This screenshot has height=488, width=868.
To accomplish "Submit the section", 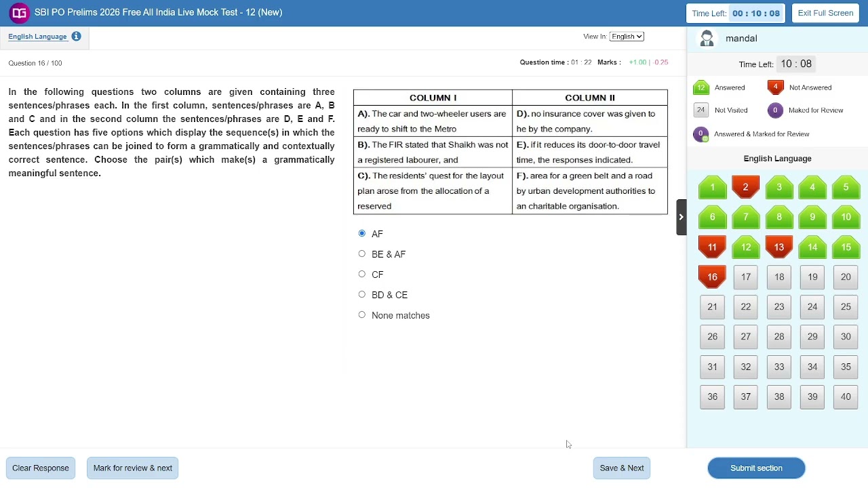I will point(756,468).
